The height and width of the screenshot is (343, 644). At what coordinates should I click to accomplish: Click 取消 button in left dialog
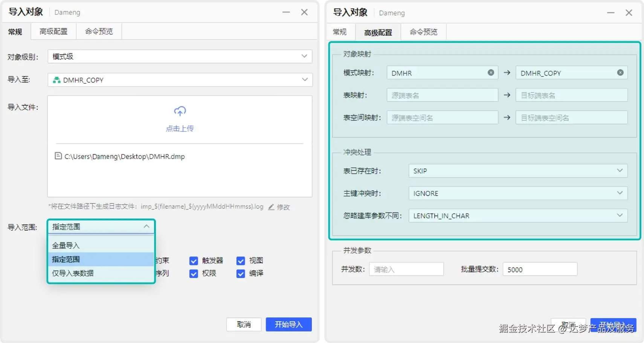pos(244,324)
